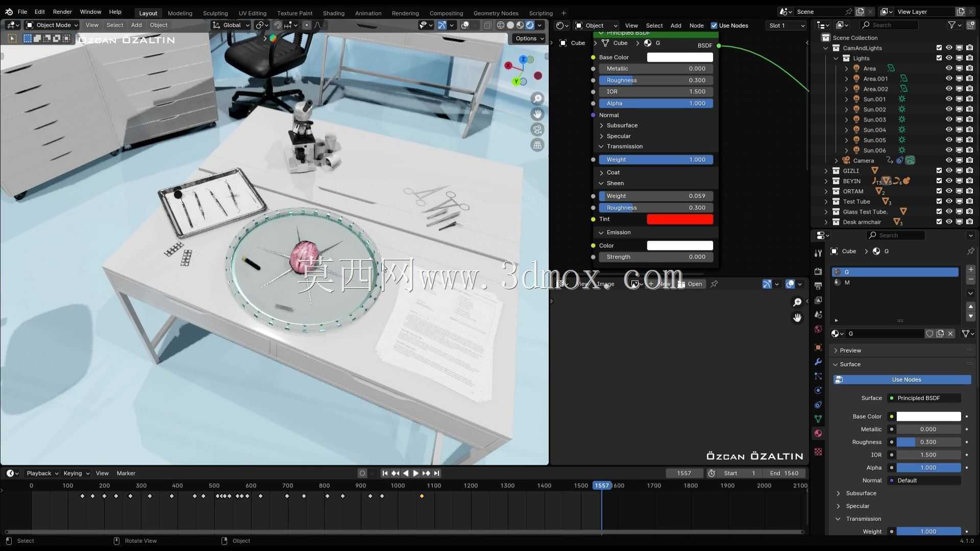980x551 pixels.
Task: Open Texture properties checker tab icon
Action: tap(818, 452)
